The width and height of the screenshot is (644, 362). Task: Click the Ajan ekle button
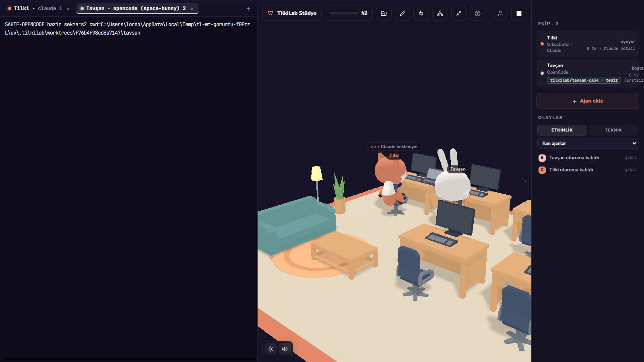588,101
